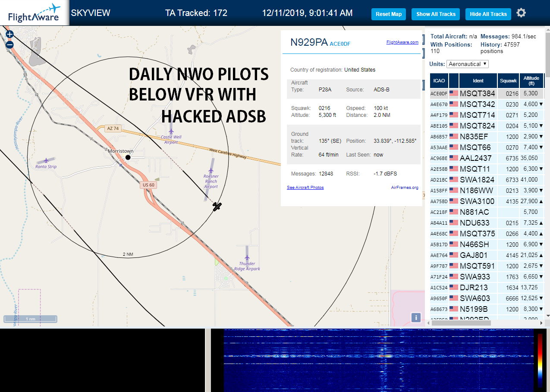Click Reset Map button
Screen dimensions: 550x392
coord(389,14)
